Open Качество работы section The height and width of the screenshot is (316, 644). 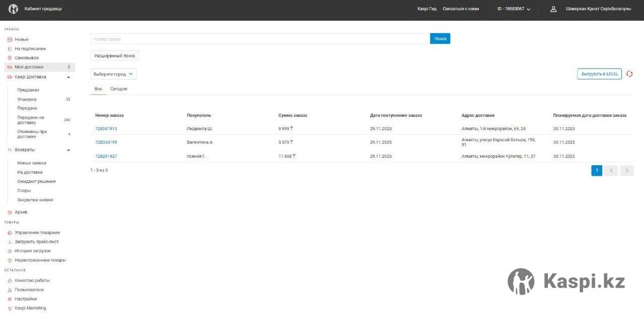[32, 281]
